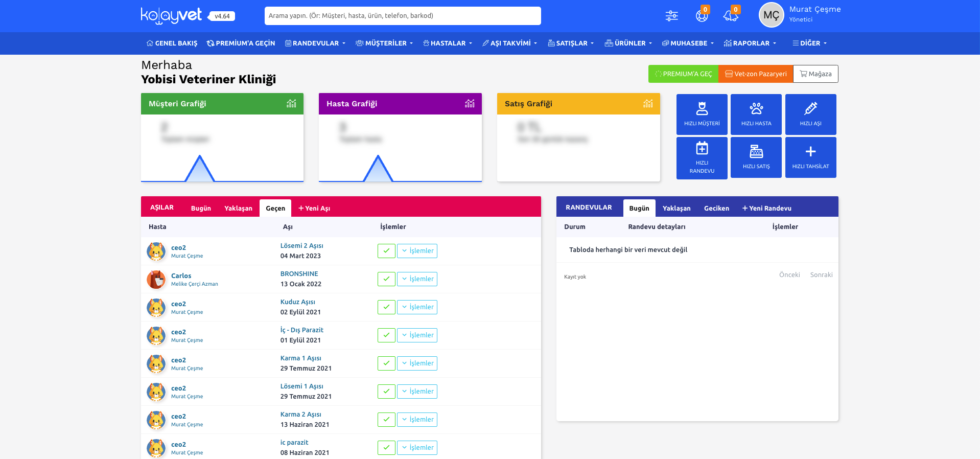Open the Müşteri Grafiği chart icon
Viewport: 980px width, 459px height.
coord(291,103)
